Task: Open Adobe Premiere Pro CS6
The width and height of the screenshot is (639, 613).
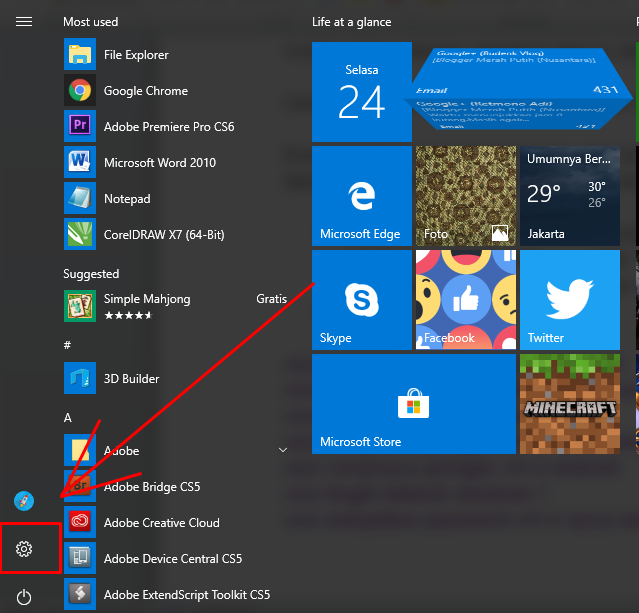Action: [x=176, y=126]
